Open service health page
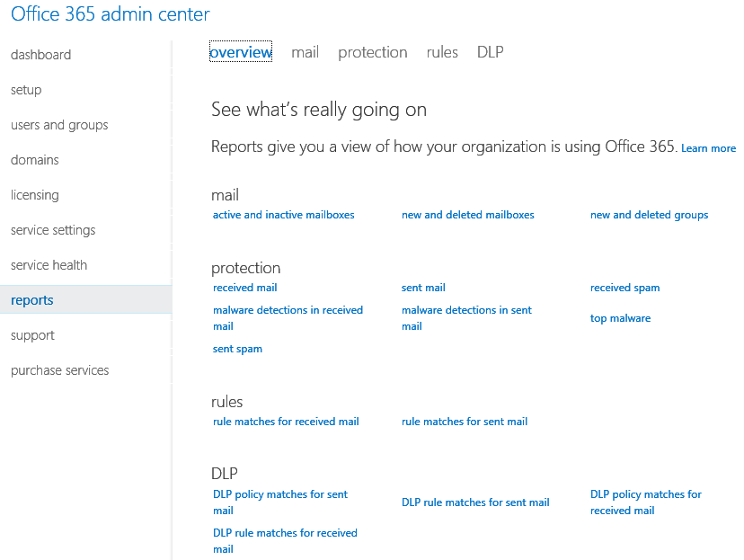Viewport: 744px width, 560px height. 49,265
